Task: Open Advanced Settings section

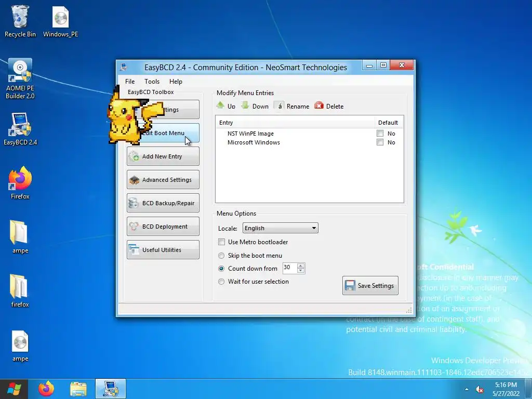Action: [x=163, y=180]
